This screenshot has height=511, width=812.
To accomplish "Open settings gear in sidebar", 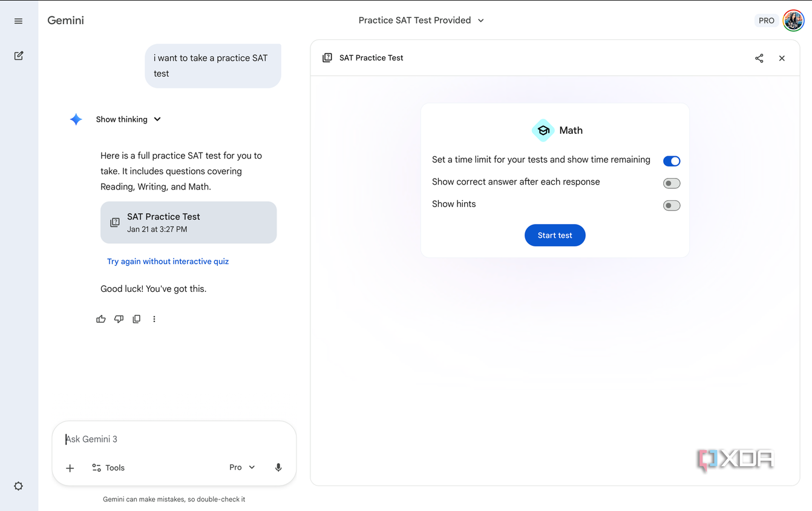I will 19,486.
